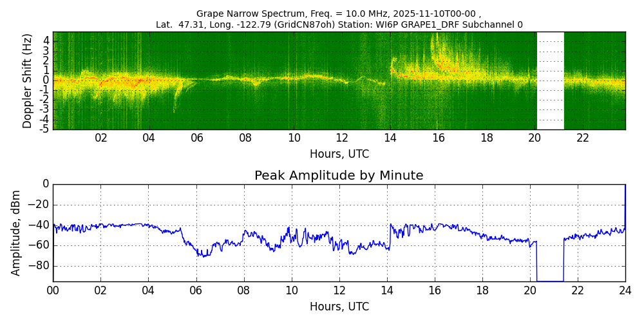Click the 12 hour tick under the spectrogram
644x322 pixels.
coord(342,138)
